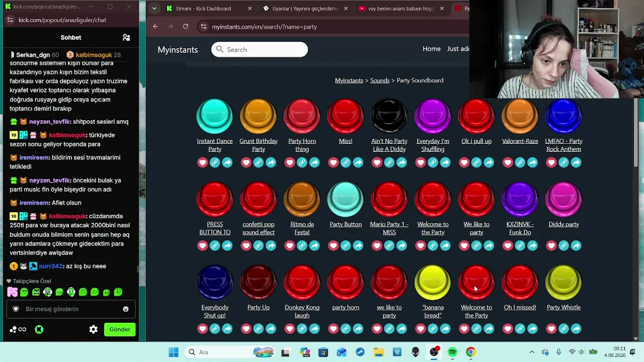Copy link for party horn sound
The width and height of the screenshot is (644, 362).
[346, 329]
